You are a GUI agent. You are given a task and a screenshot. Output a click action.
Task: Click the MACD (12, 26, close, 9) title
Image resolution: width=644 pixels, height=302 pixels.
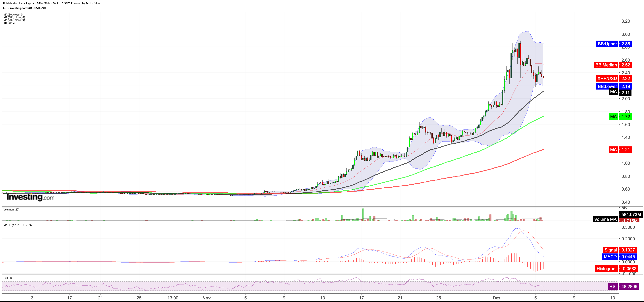pyautogui.click(x=17, y=225)
